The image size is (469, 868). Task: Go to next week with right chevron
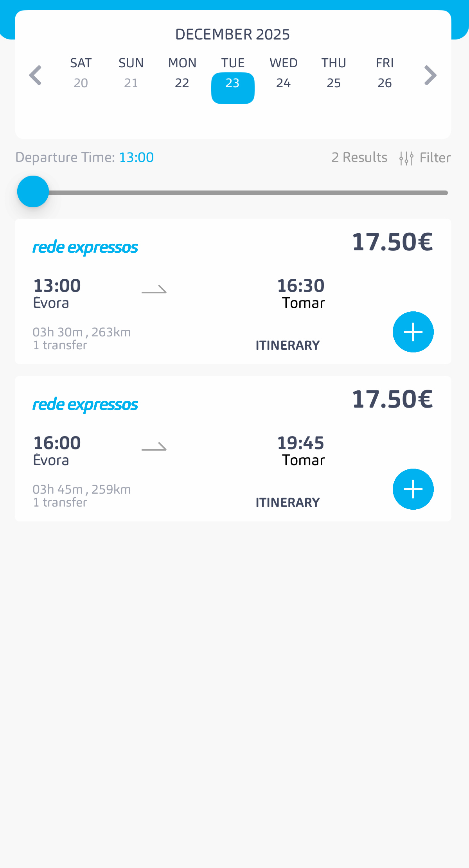[x=430, y=75]
